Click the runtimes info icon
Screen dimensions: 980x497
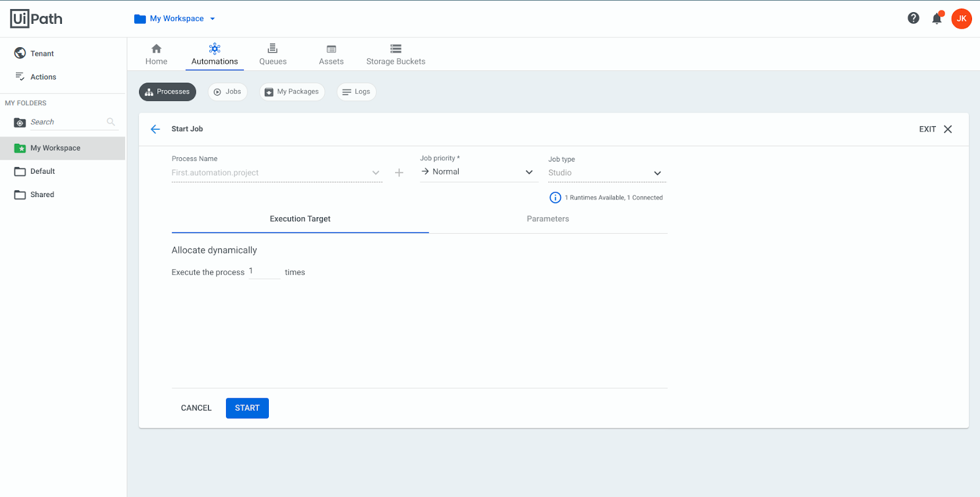pos(555,197)
